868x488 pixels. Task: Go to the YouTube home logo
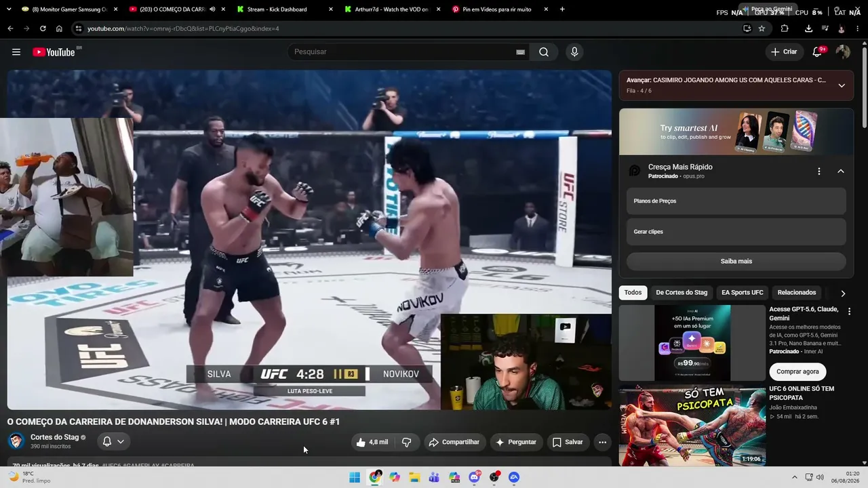click(54, 52)
